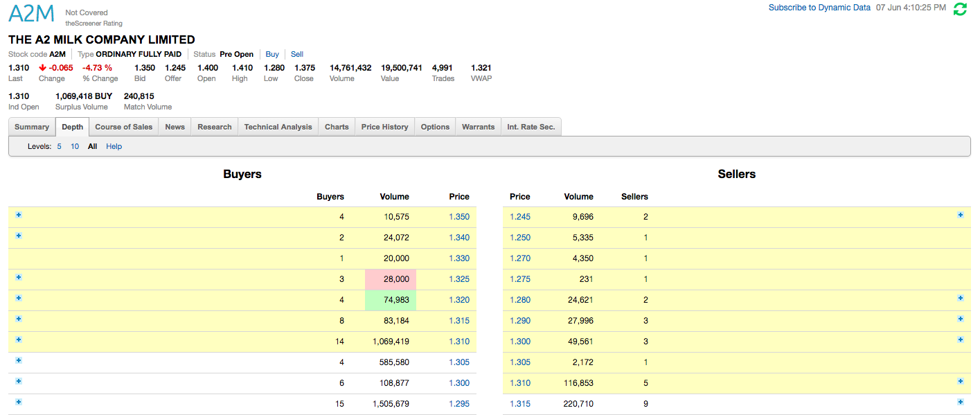
Task: Go to the Research tab
Action: (x=215, y=127)
